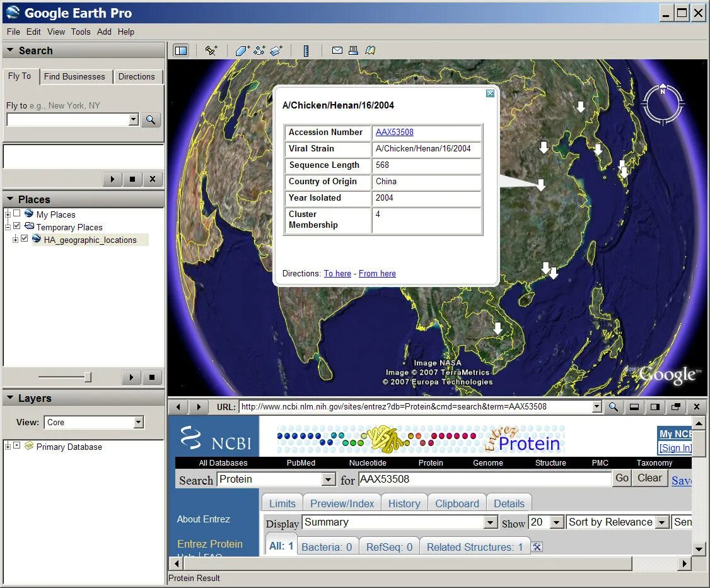Click the Add Placemark toolbar icon

[x=211, y=50]
